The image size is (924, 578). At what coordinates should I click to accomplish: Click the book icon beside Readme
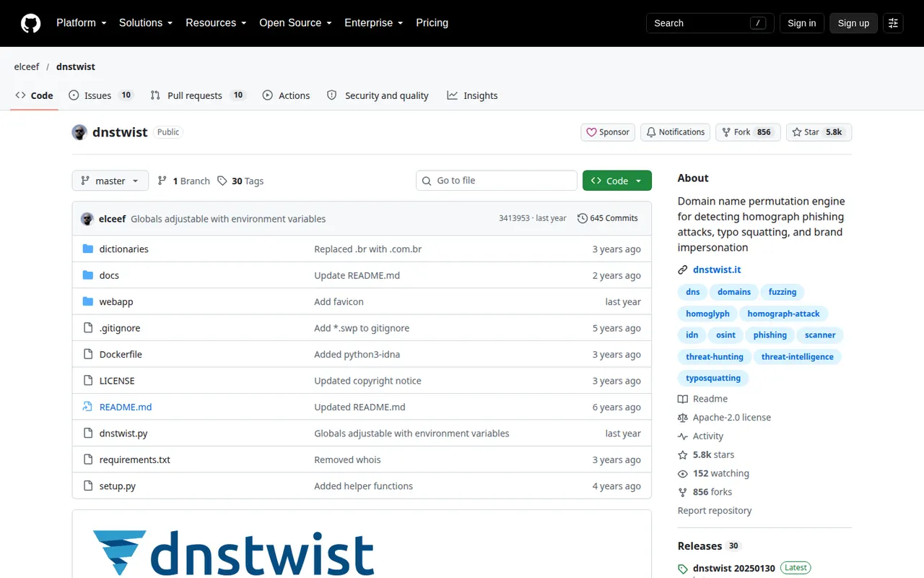pyautogui.click(x=683, y=399)
